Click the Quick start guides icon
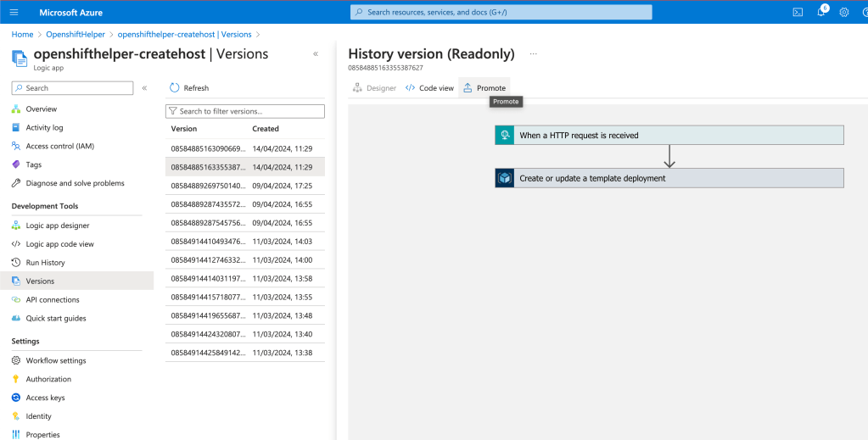868x440 pixels. point(16,318)
